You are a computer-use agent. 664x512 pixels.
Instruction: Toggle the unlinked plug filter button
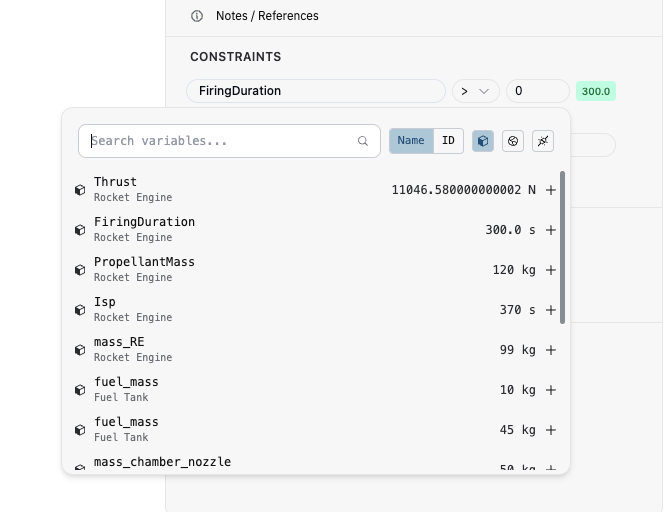coord(543,141)
